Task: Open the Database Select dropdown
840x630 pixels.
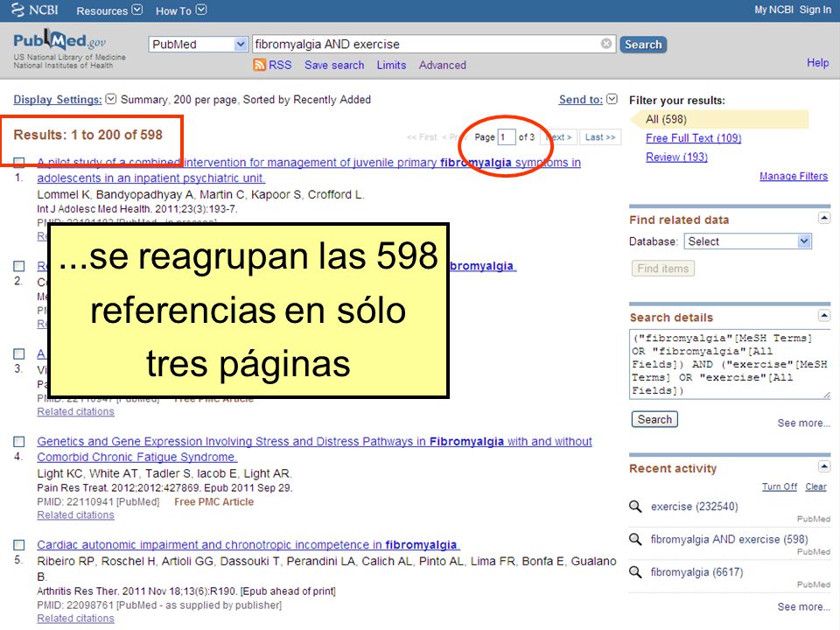Action: pos(747,241)
